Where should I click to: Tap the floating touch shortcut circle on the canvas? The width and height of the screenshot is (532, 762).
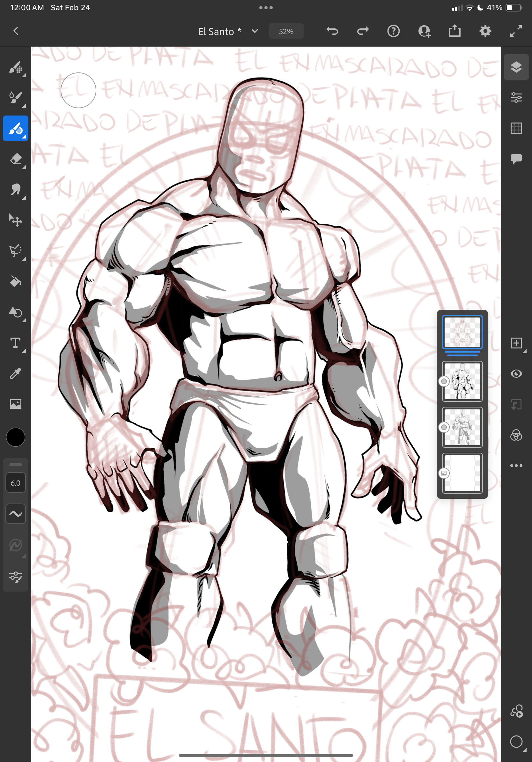[x=78, y=90]
